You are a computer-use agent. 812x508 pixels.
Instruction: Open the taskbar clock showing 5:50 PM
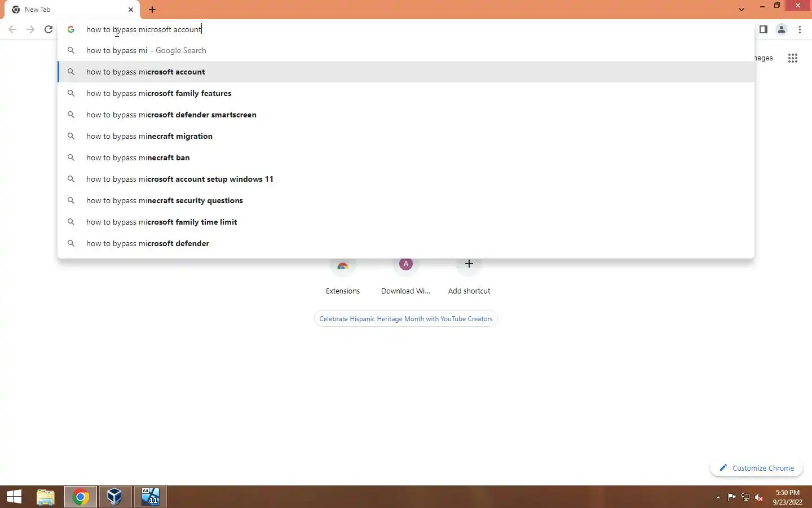pos(788,497)
